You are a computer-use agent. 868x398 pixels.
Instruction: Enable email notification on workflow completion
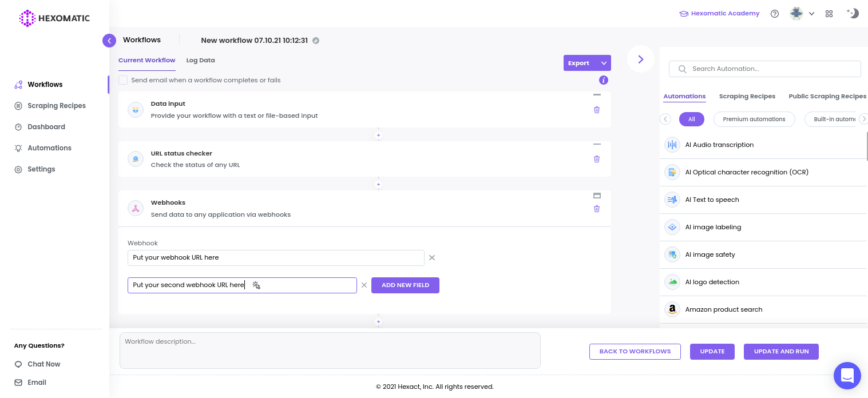[123, 80]
